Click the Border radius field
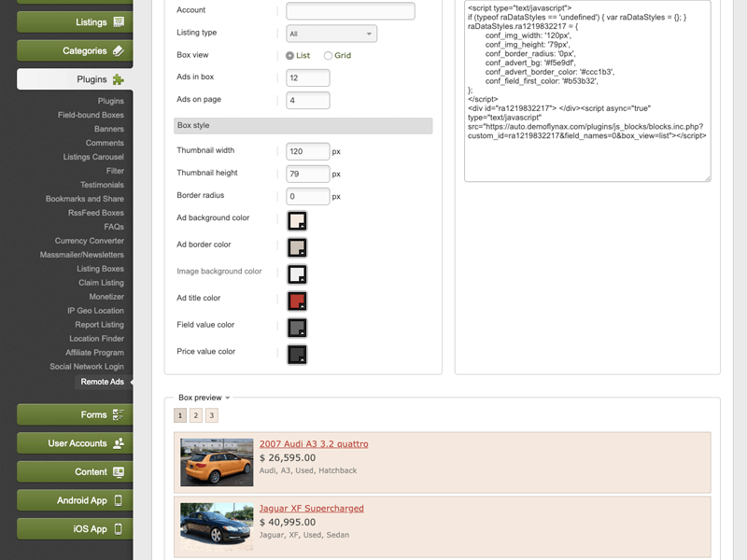The width and height of the screenshot is (747, 560). pos(308,196)
